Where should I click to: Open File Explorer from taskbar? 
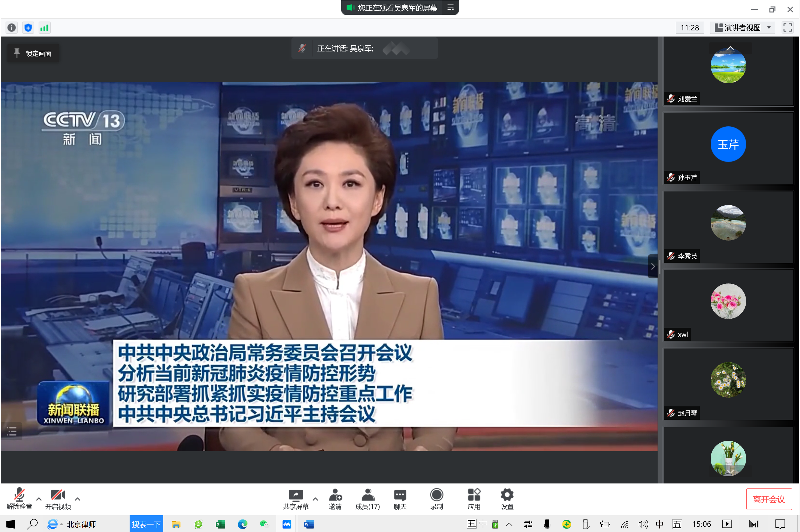176,524
